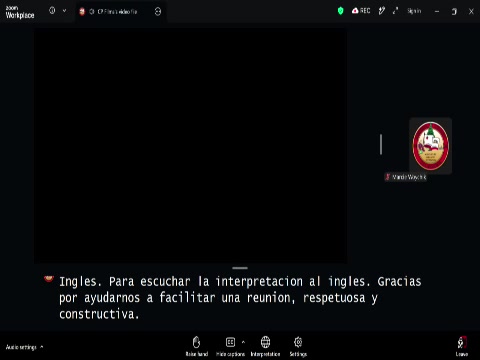The image size is (480, 360).
Task: Open the Interpretation globe menu
Action: point(265,346)
